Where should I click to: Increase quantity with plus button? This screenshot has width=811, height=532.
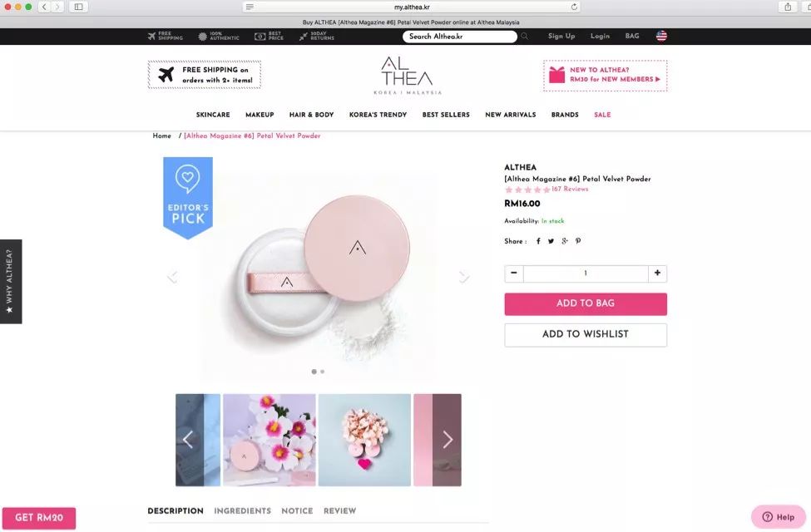[x=657, y=273]
